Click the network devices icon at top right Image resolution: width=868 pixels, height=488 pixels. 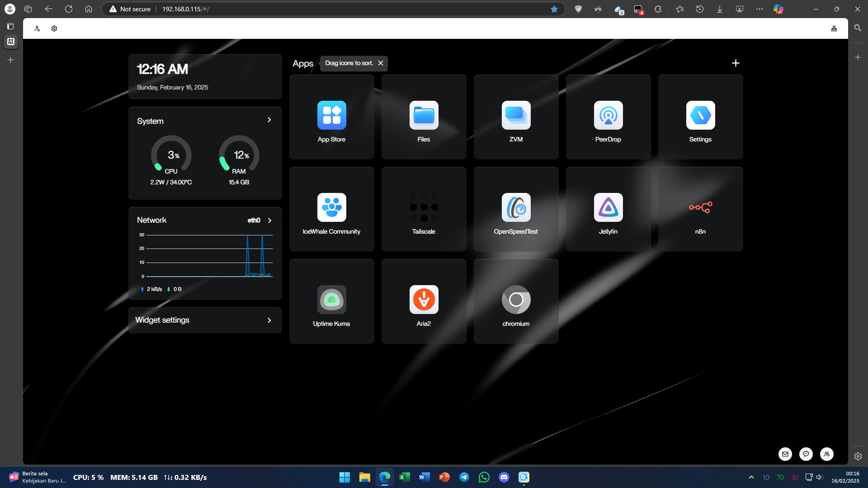(x=834, y=28)
